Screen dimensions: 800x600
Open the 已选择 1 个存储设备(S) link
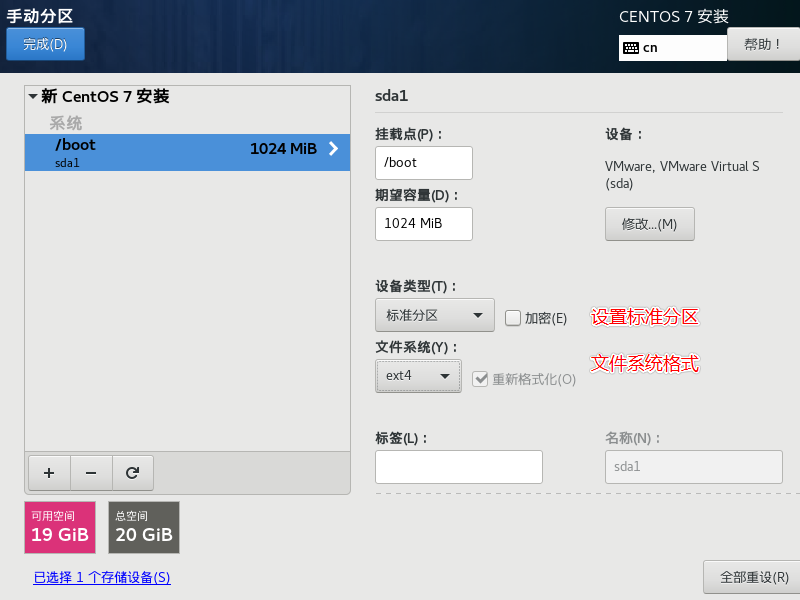point(102,578)
